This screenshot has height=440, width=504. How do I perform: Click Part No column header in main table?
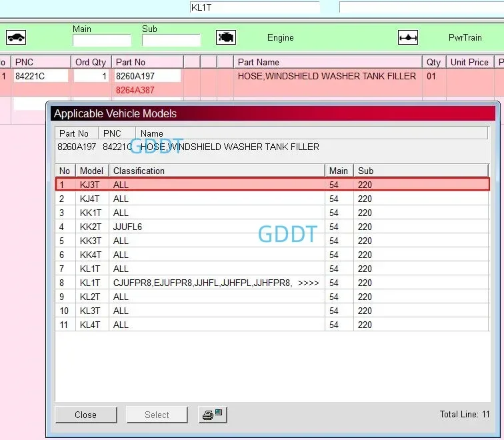coord(148,62)
